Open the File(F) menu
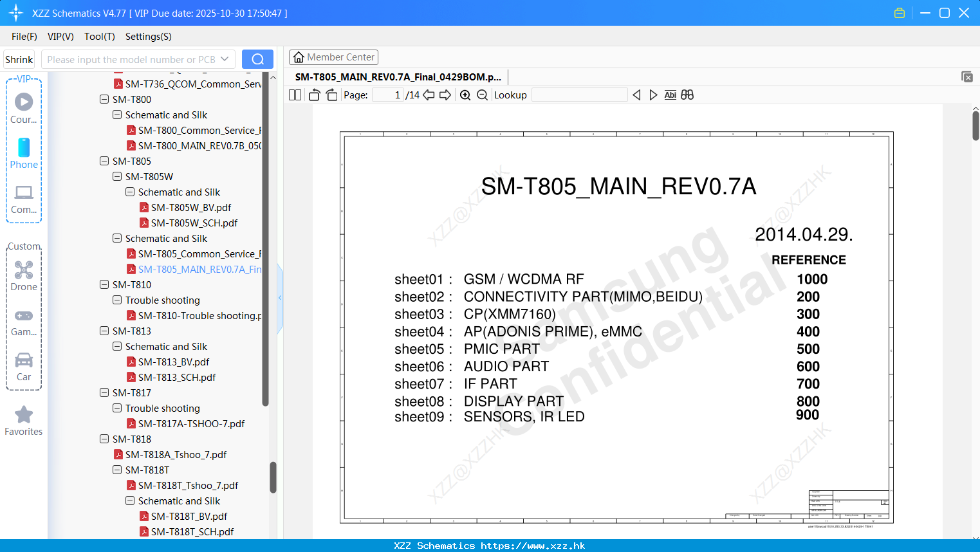Screen dimensions: 980x552 pos(24,37)
